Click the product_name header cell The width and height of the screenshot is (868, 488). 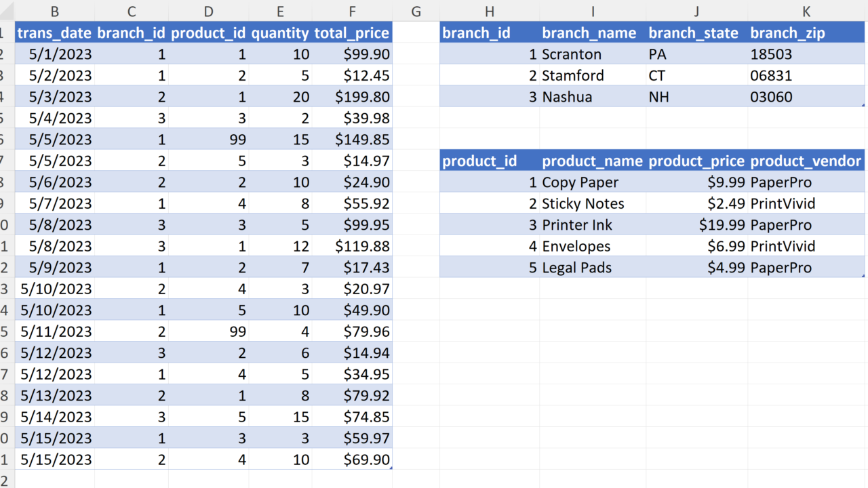coord(592,161)
